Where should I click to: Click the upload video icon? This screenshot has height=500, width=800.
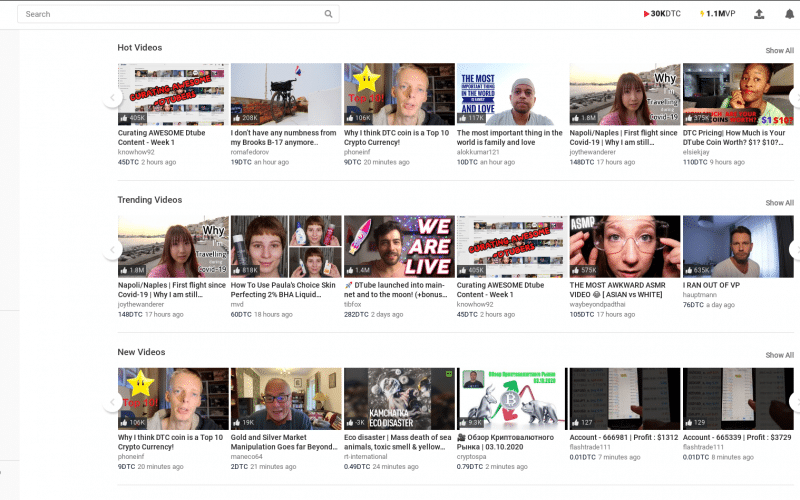(759, 14)
